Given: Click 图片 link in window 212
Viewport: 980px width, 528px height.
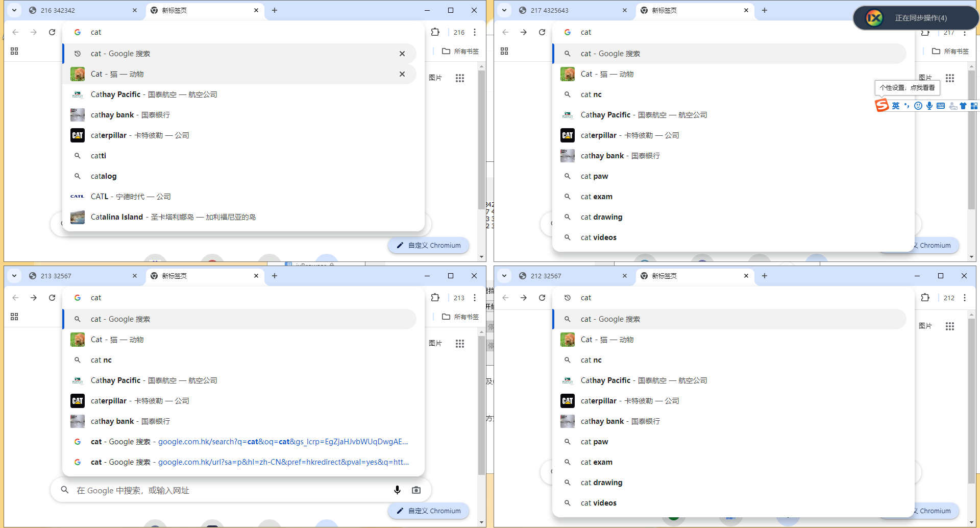Looking at the screenshot, I should [925, 326].
